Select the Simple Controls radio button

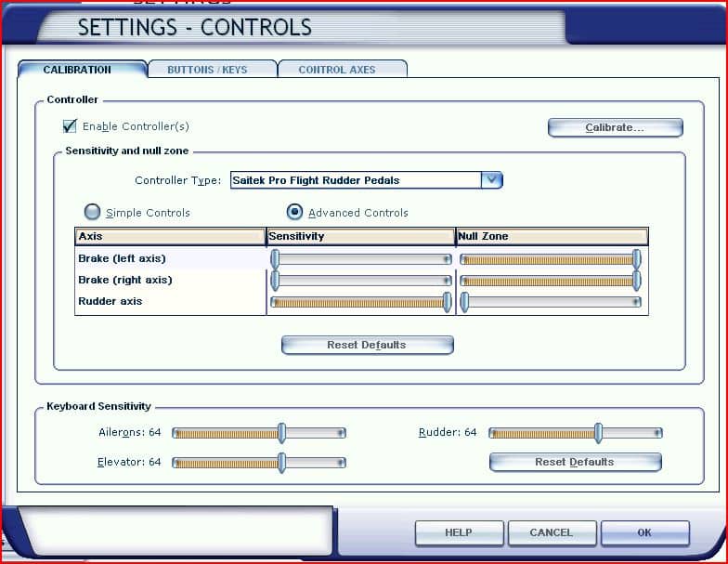pyautogui.click(x=93, y=212)
